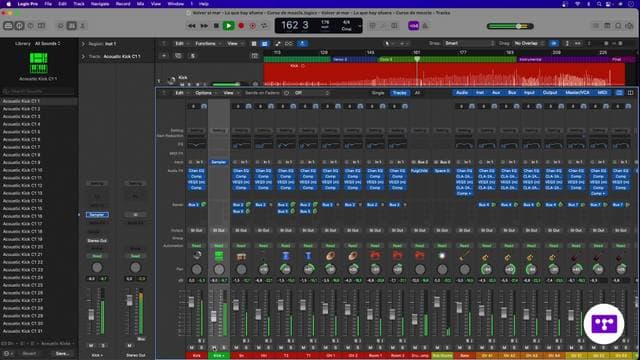The image size is (640, 360).
Task: Select Acoustic Kick C1 5 in Library
Action: [22, 132]
